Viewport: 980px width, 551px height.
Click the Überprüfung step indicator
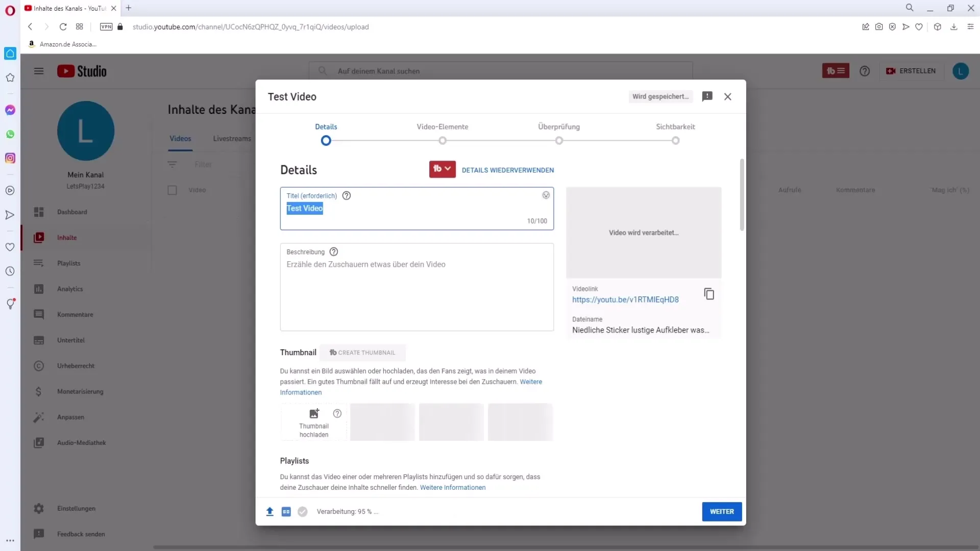(559, 140)
